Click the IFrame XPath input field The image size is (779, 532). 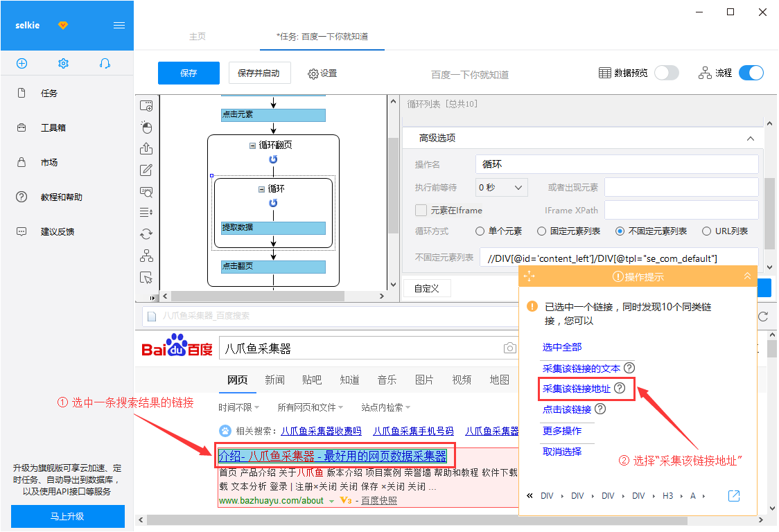click(x=681, y=210)
